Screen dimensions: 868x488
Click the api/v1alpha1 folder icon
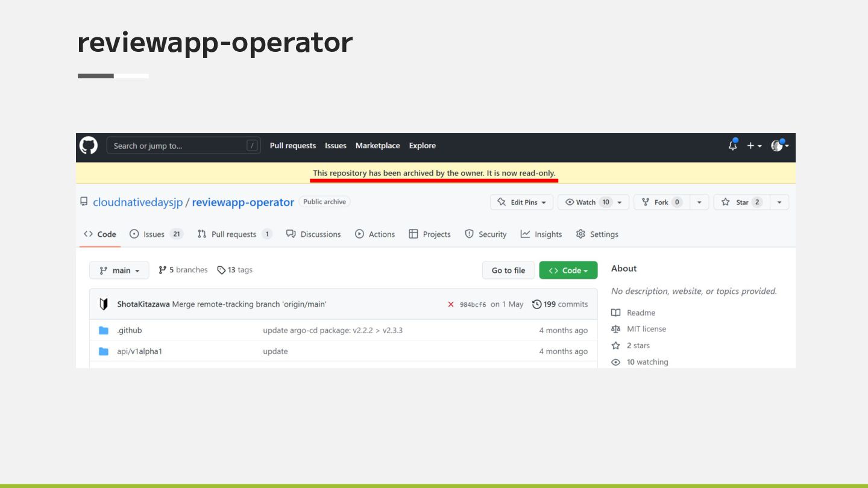104,351
